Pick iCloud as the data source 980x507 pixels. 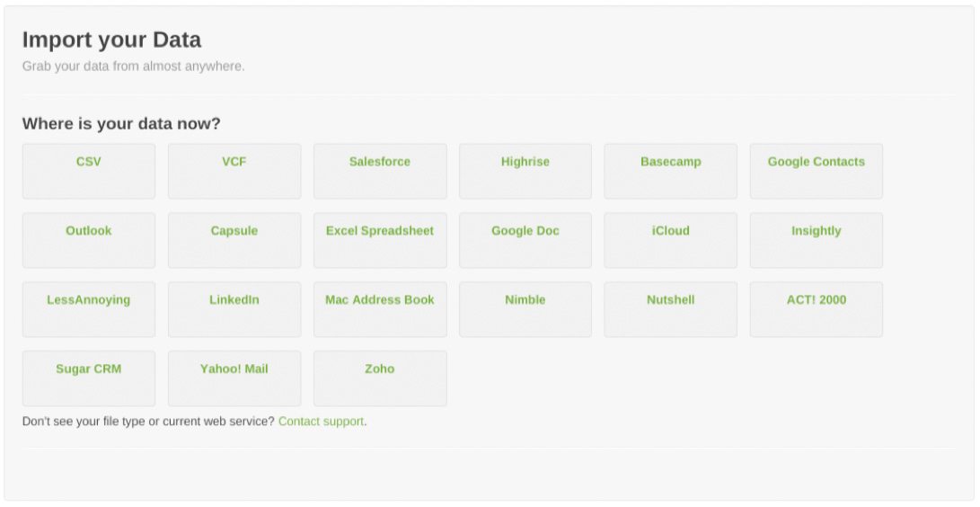tap(671, 241)
